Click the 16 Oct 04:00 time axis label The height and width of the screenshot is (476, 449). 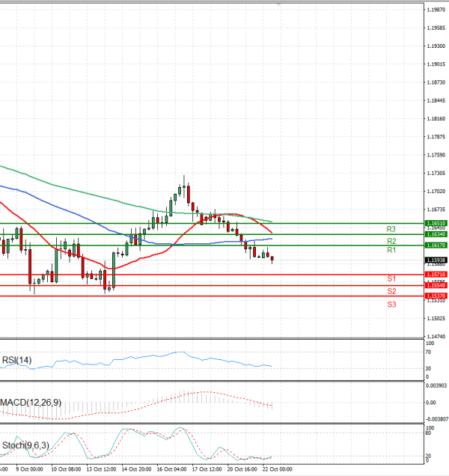(x=172, y=470)
